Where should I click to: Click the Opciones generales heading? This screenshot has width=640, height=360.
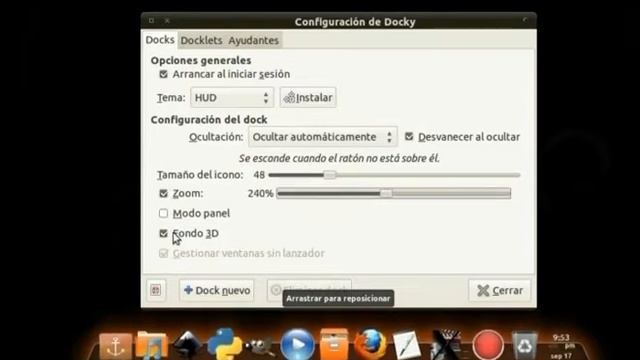point(201,60)
